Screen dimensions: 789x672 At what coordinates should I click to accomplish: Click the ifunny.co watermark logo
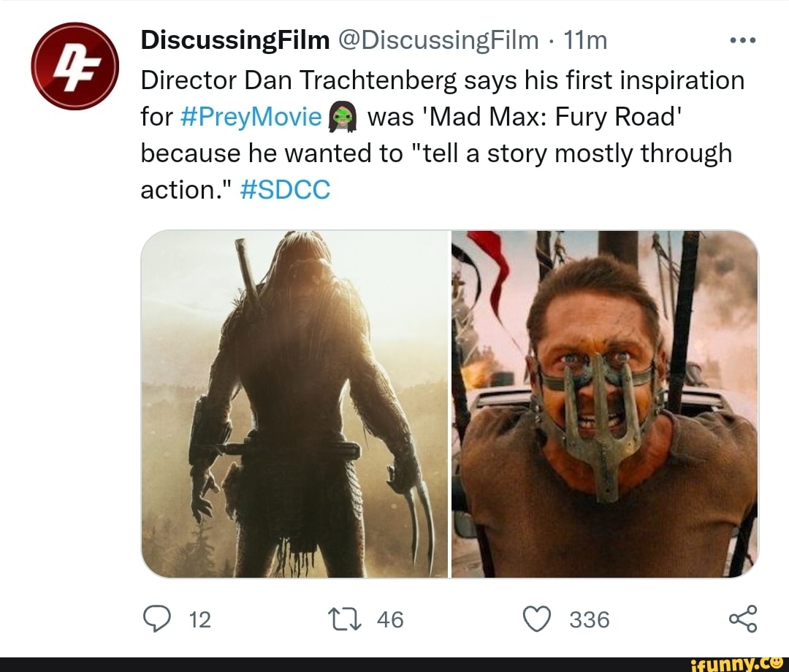pyautogui.click(x=736, y=663)
